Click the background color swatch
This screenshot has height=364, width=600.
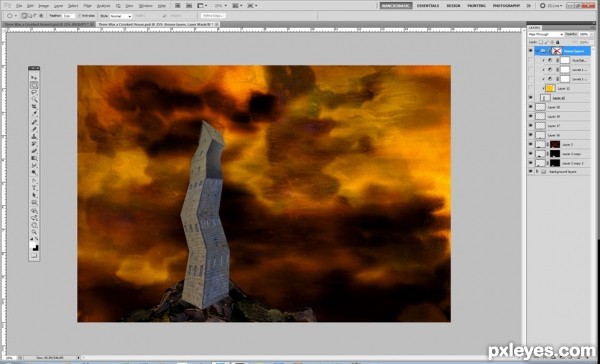[x=36, y=248]
